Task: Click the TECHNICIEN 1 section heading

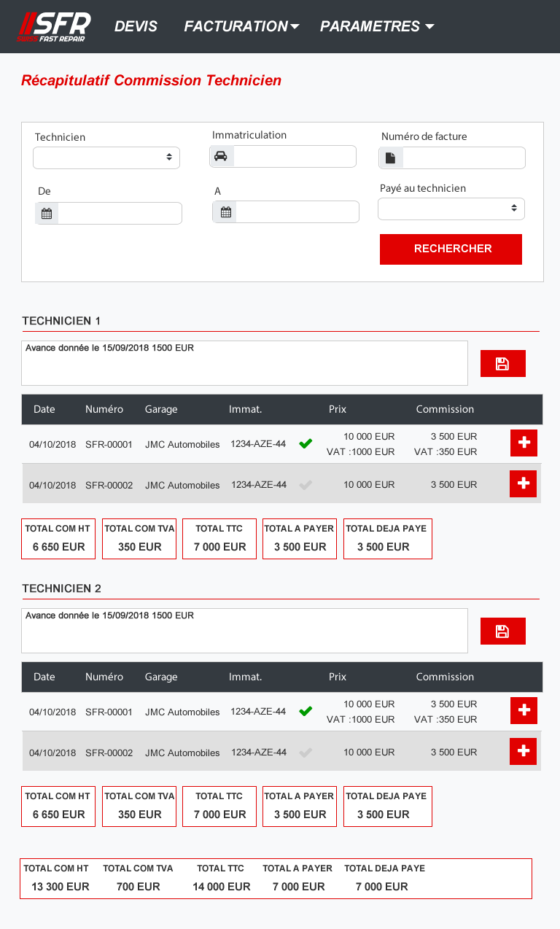Action: 61,321
